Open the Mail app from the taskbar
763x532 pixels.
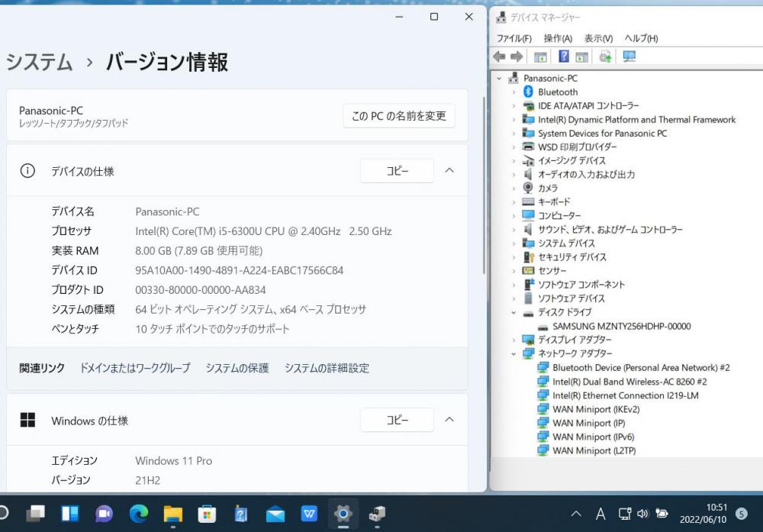(x=275, y=514)
